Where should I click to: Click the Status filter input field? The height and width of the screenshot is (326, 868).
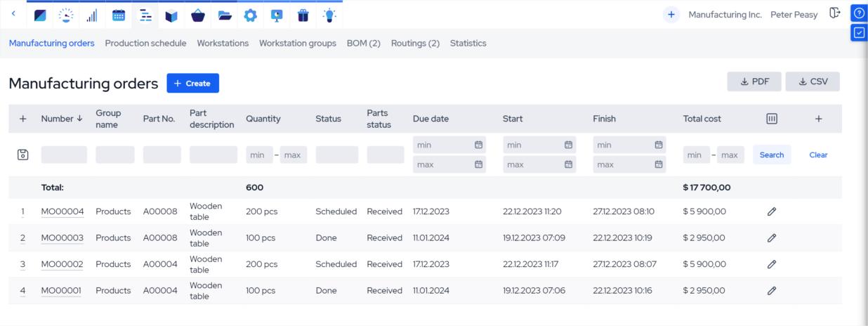click(x=336, y=155)
